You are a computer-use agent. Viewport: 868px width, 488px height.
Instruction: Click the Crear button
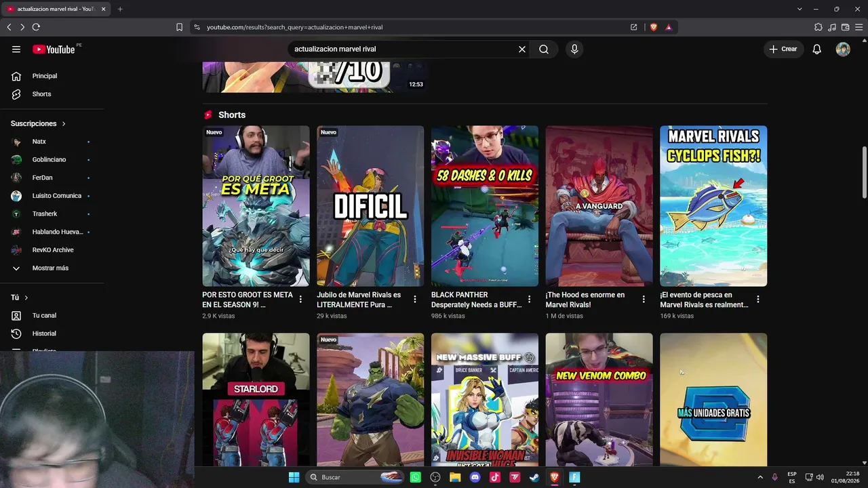(783, 49)
